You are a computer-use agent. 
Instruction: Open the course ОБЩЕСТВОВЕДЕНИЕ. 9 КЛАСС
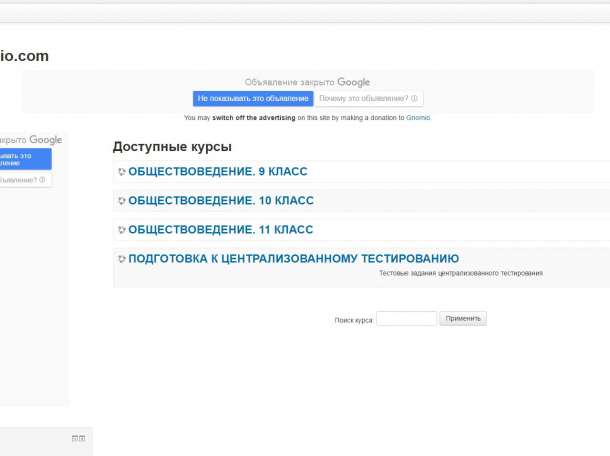click(218, 172)
